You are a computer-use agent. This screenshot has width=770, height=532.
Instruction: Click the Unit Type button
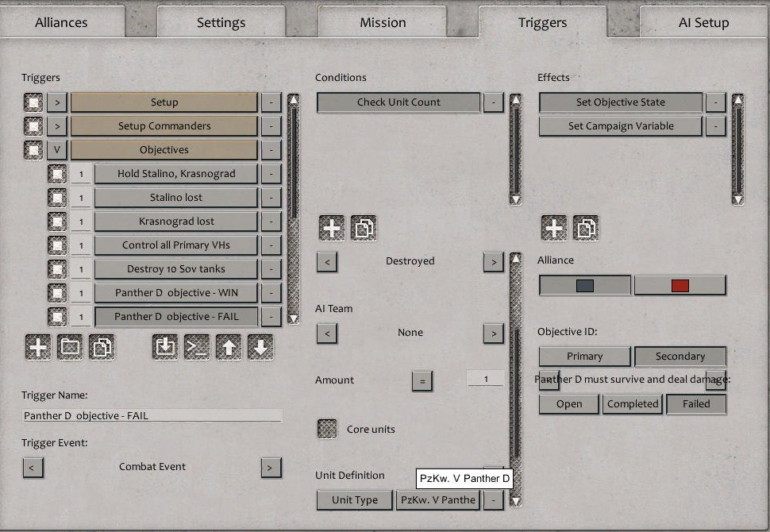coord(355,500)
